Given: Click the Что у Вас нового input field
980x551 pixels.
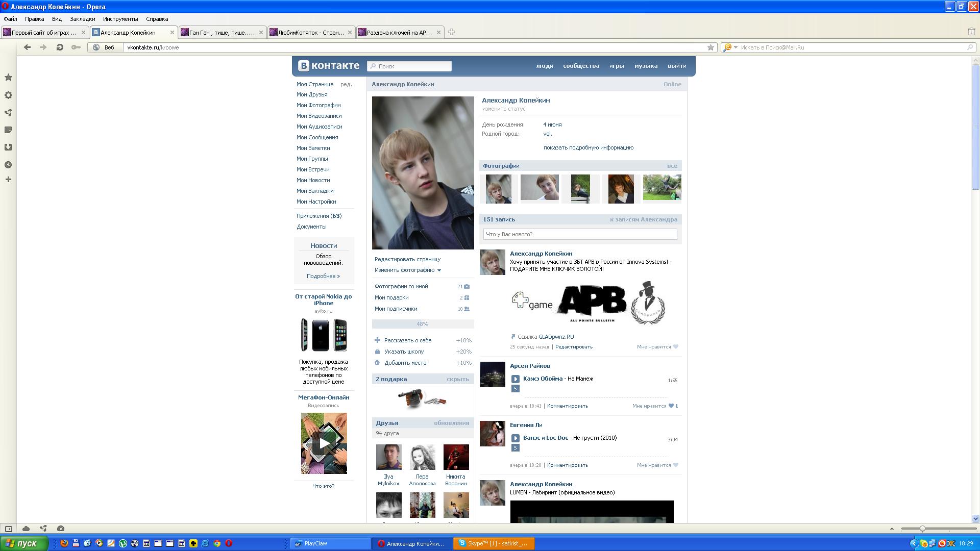Looking at the screenshot, I should point(580,234).
